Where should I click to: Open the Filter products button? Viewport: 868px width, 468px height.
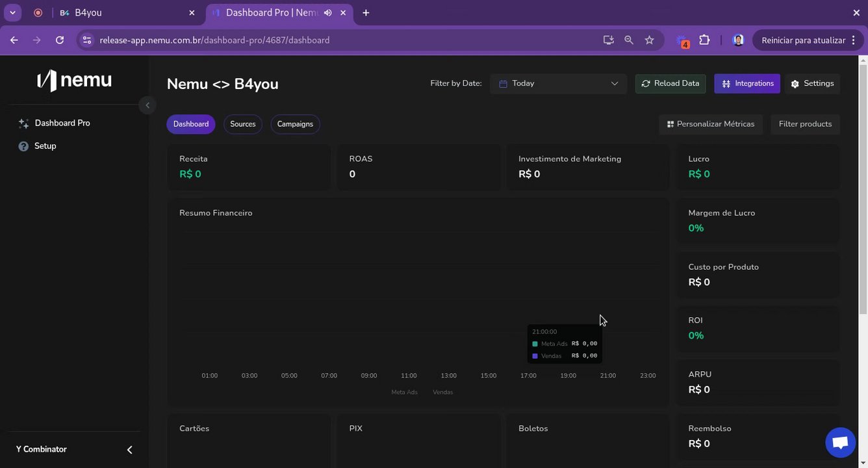click(805, 124)
